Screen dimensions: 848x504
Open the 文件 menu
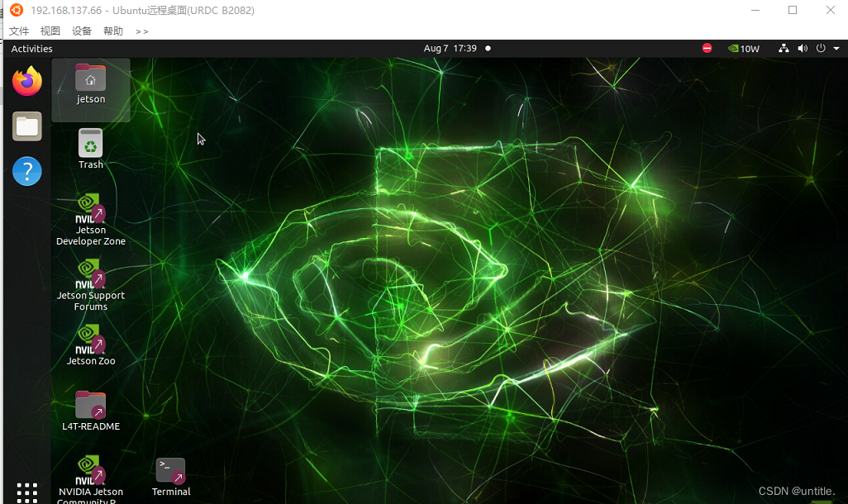[x=19, y=31]
